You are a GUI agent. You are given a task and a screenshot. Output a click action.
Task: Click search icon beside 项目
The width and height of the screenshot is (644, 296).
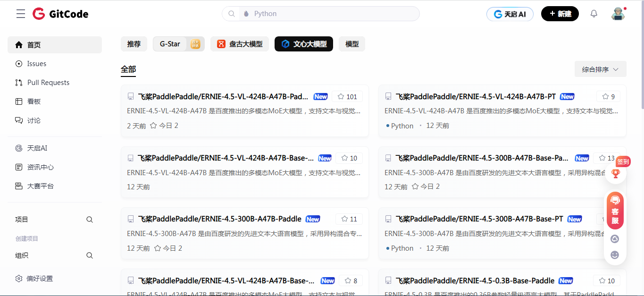(x=90, y=220)
